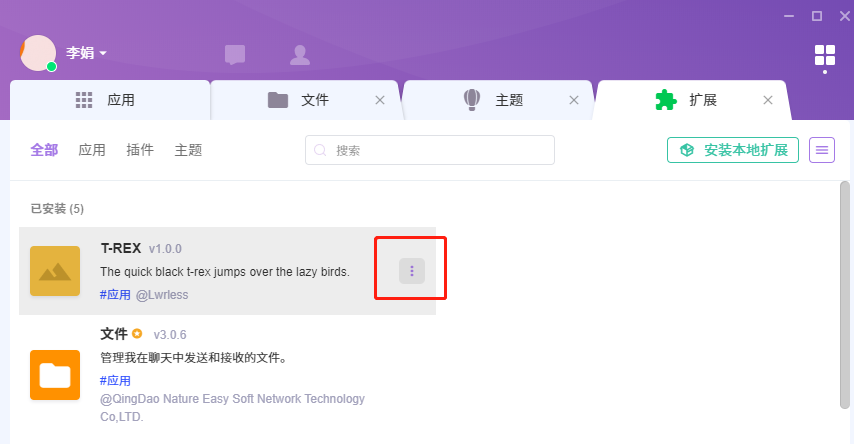Open the chat messages icon
The image size is (854, 444).
235,55
